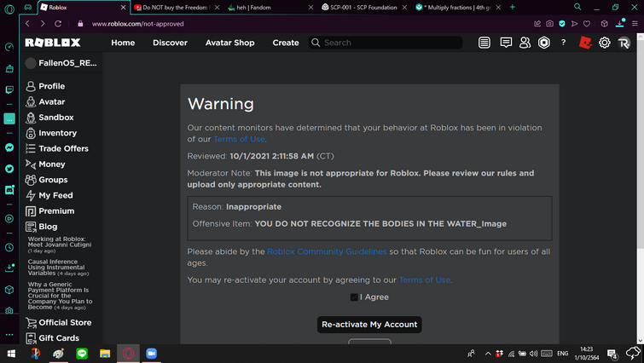Open Trade Offers in left sidebar
The width and height of the screenshot is (644, 363).
(57, 148)
